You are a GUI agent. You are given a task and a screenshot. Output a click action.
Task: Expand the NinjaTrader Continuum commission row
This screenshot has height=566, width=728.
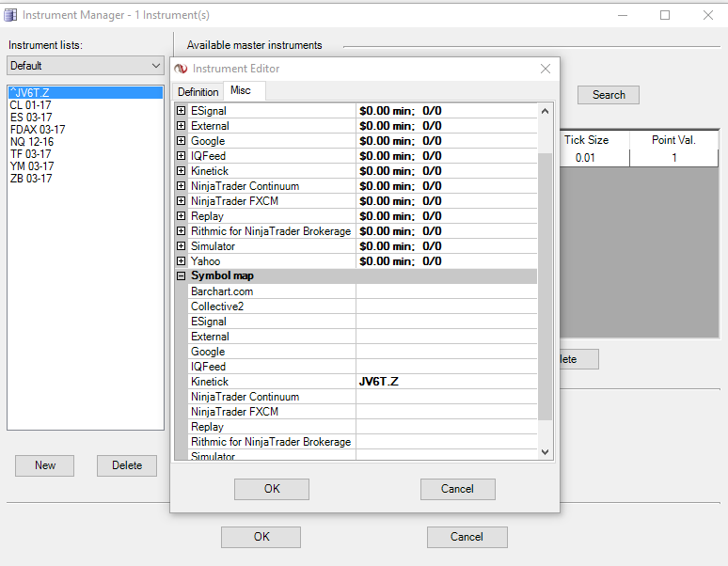click(182, 186)
